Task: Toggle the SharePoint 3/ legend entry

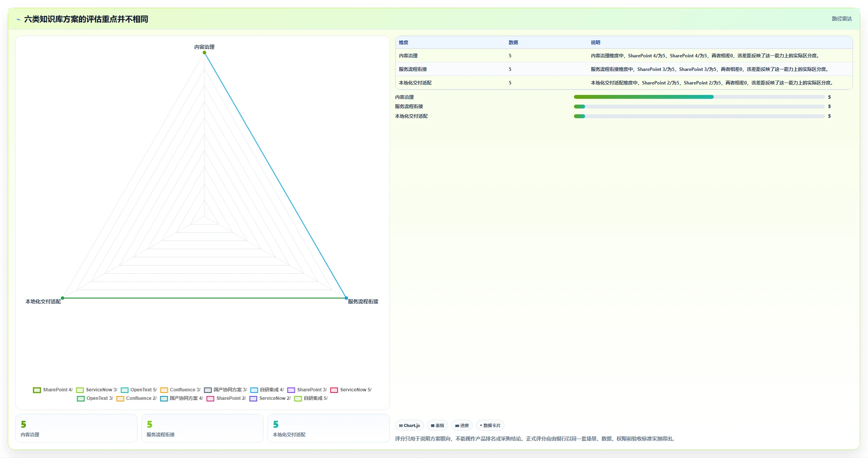Action: (x=307, y=390)
